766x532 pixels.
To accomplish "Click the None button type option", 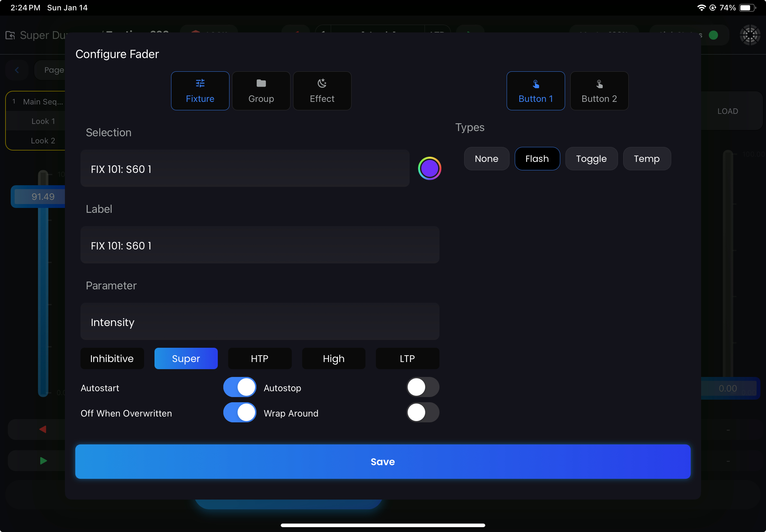I will coord(486,158).
